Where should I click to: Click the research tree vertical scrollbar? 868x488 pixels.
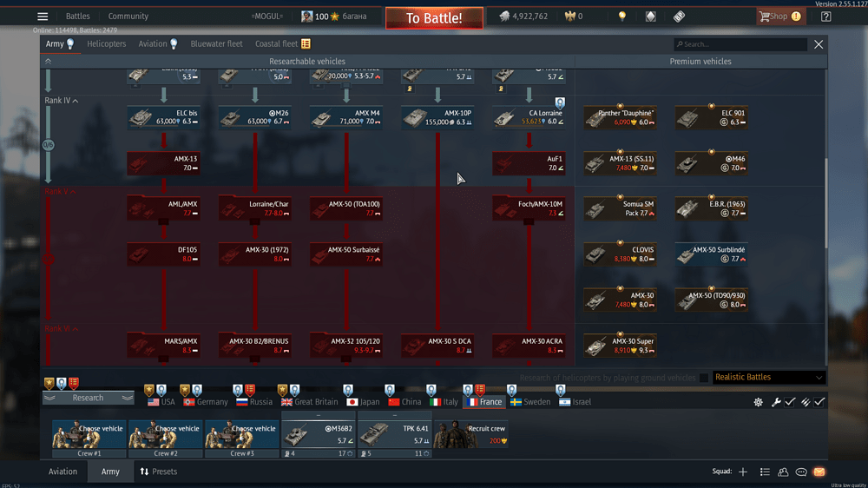click(826, 203)
